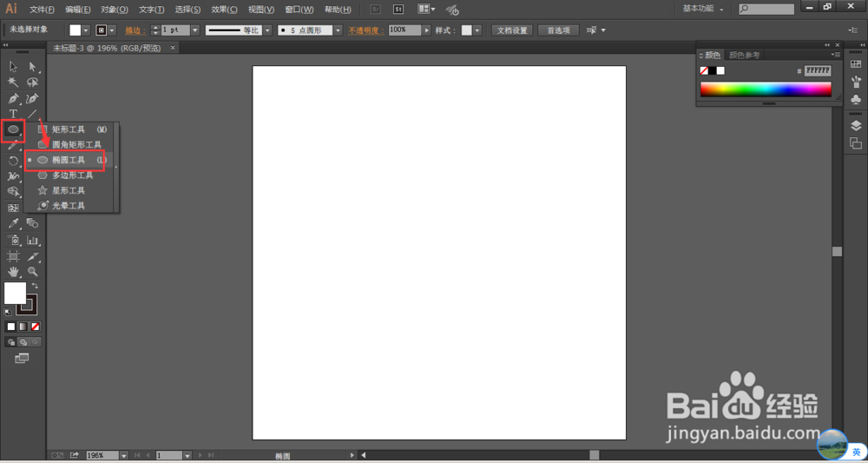The image size is (868, 463).
Task: Select the Magic Wand tool
Action: point(13,83)
